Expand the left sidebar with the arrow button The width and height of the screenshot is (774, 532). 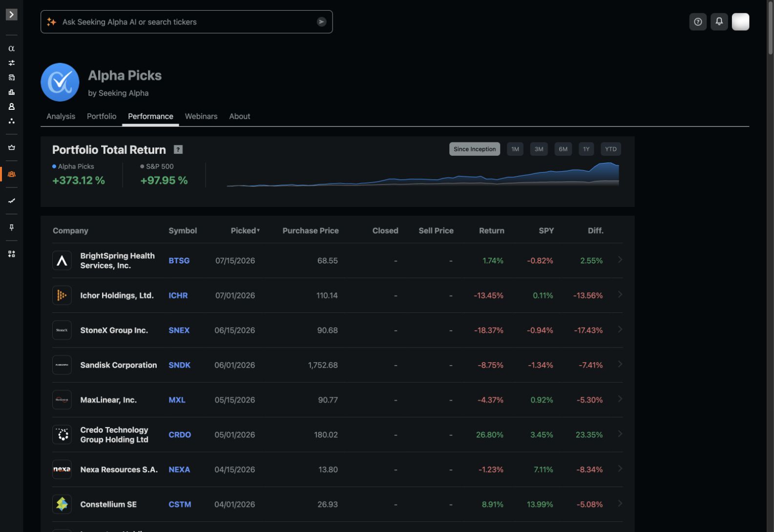point(11,15)
